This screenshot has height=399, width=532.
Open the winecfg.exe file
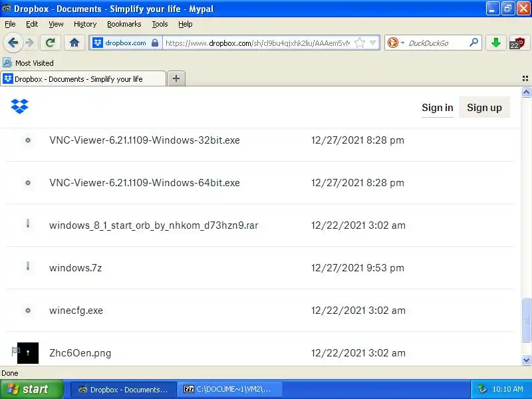click(x=76, y=311)
